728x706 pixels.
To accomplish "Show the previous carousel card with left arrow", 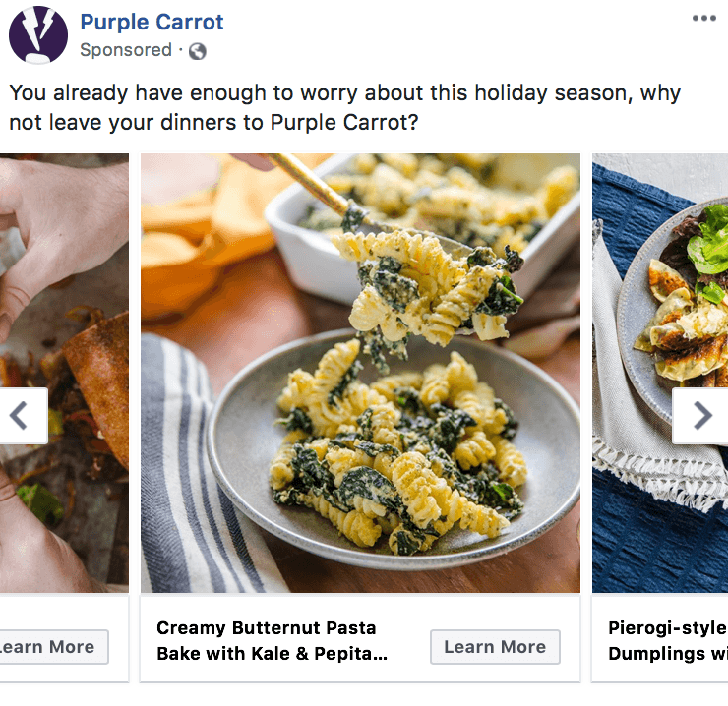I will pos(19,416).
